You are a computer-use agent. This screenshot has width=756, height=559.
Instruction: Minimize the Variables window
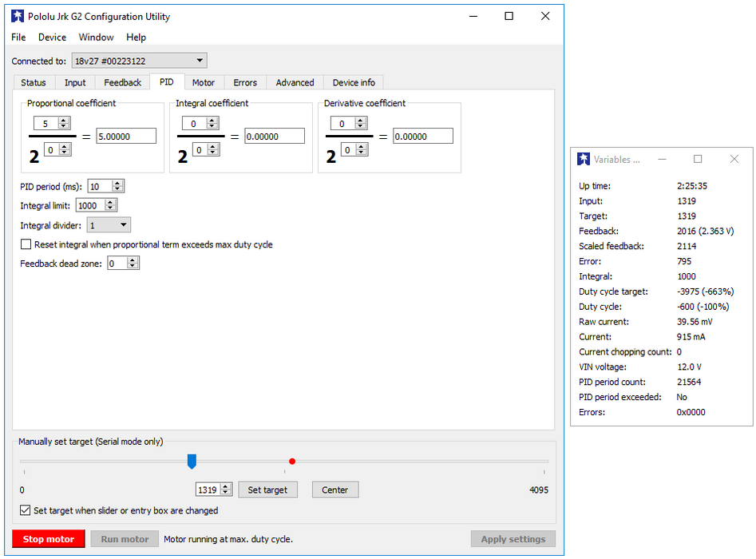point(662,160)
